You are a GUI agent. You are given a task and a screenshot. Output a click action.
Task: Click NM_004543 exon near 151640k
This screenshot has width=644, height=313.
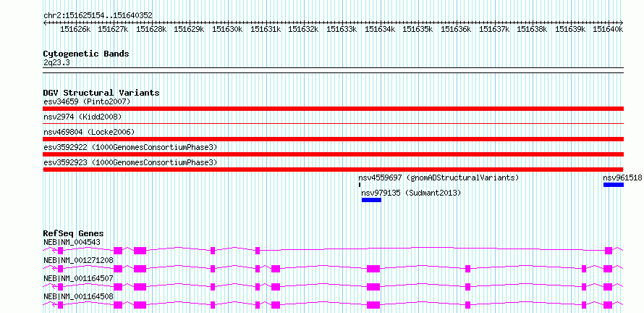pyautogui.click(x=609, y=251)
